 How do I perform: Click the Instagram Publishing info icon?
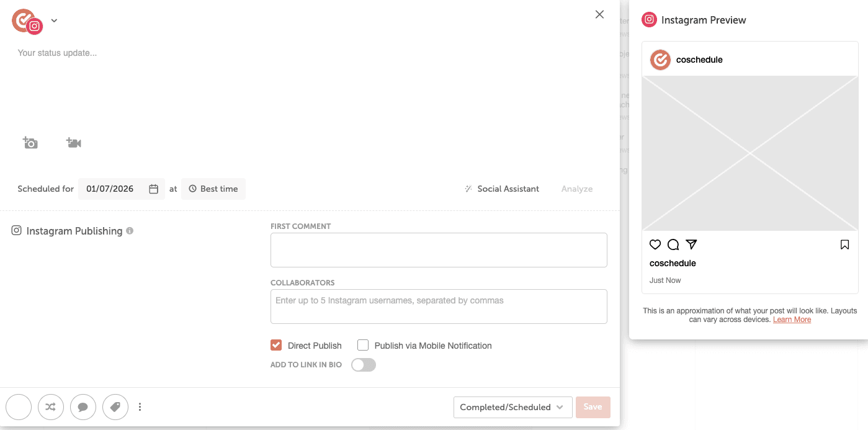pos(130,231)
